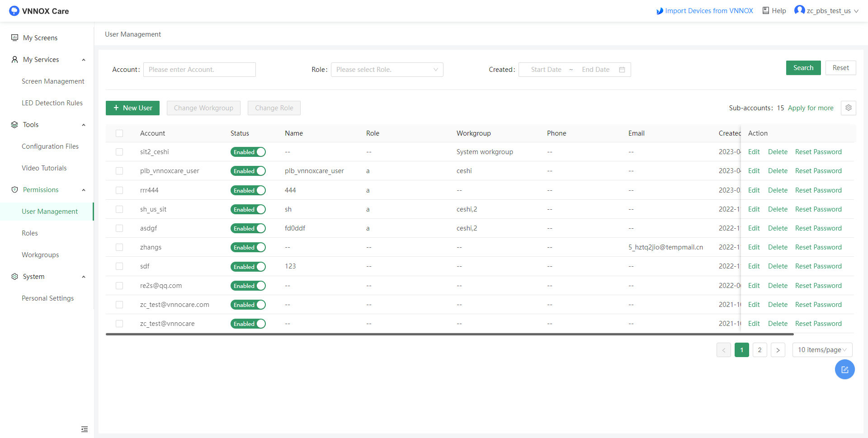Collapse the Permissions sidebar section
868x438 pixels.
[84, 190]
